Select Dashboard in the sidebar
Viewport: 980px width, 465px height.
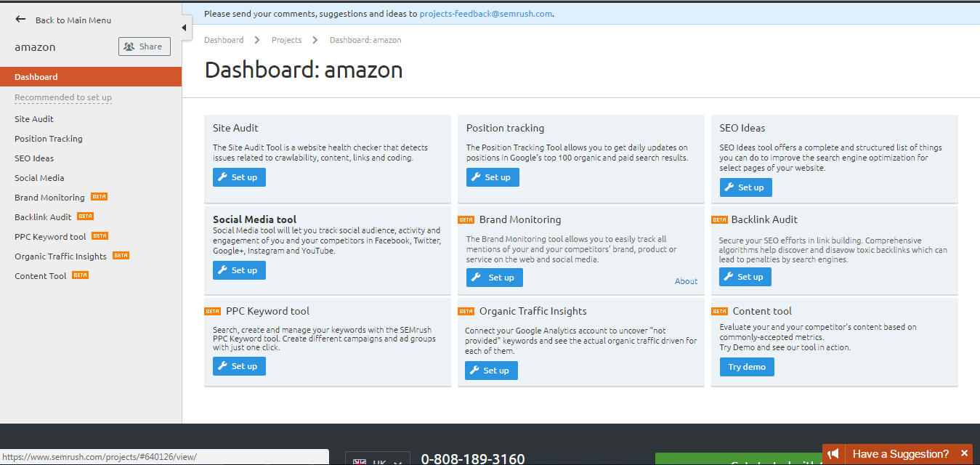click(x=91, y=77)
